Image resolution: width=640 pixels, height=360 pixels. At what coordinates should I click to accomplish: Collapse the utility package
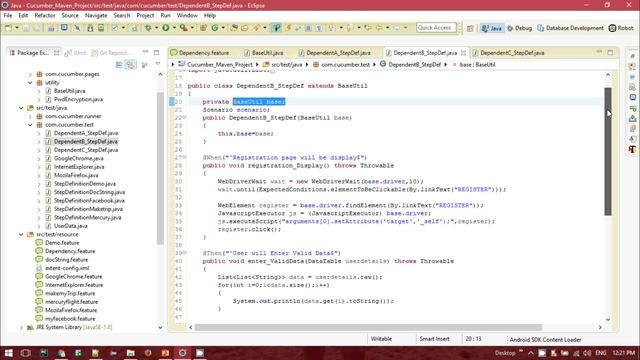pyautogui.click(x=30, y=82)
